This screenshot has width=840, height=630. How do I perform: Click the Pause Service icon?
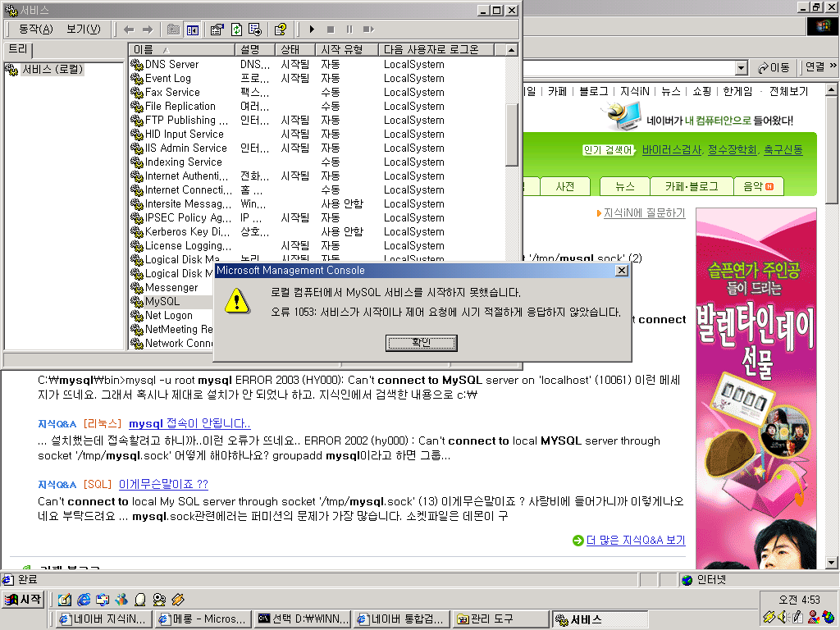pos(349,30)
